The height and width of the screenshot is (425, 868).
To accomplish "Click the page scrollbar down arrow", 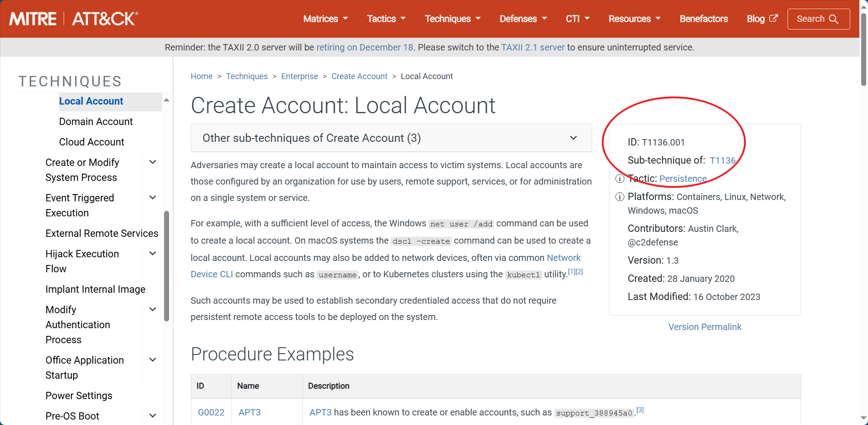I will click(x=863, y=418).
